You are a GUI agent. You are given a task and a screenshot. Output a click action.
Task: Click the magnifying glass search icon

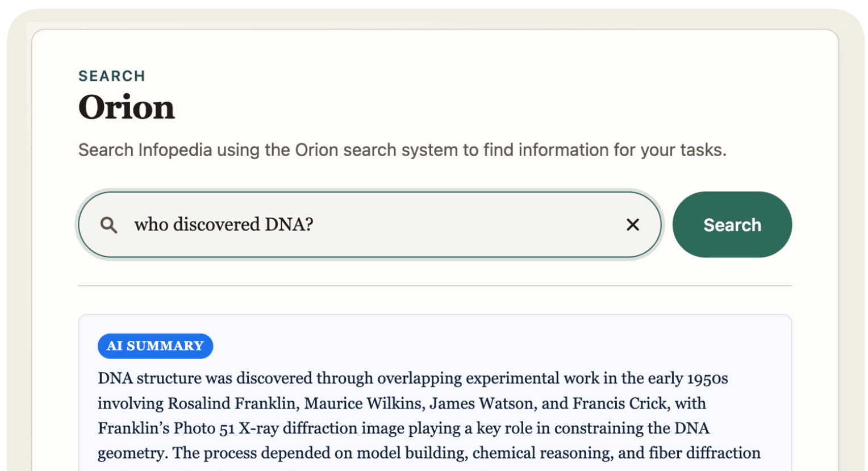pyautogui.click(x=108, y=225)
